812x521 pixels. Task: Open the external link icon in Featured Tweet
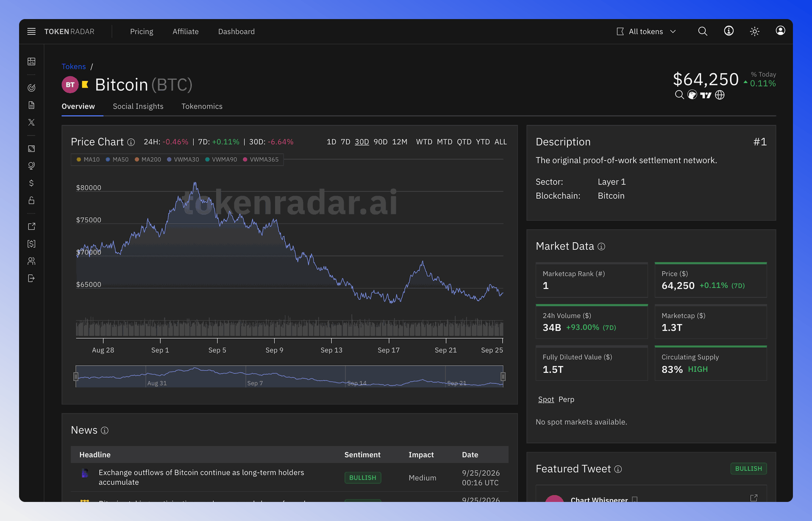pyautogui.click(x=754, y=498)
